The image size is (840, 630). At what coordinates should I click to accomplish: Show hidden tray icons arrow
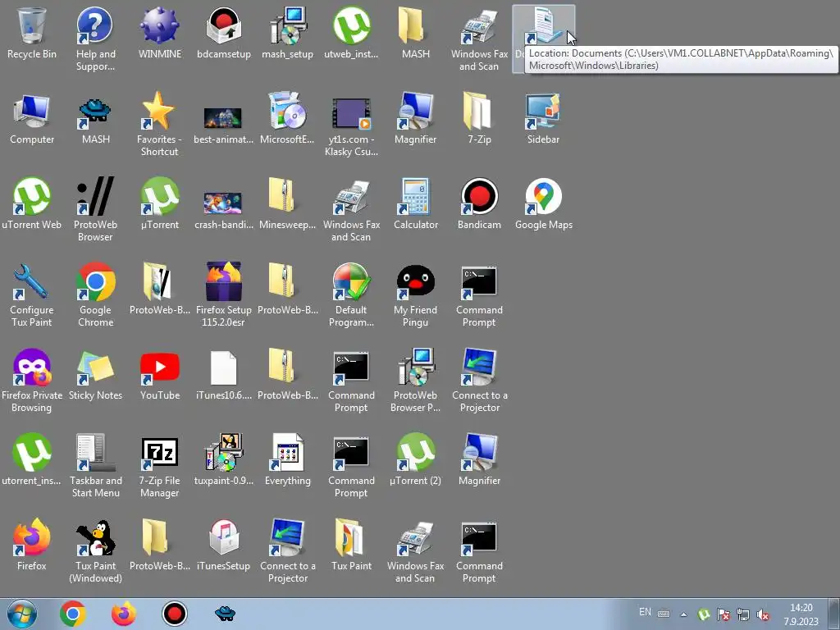click(683, 614)
